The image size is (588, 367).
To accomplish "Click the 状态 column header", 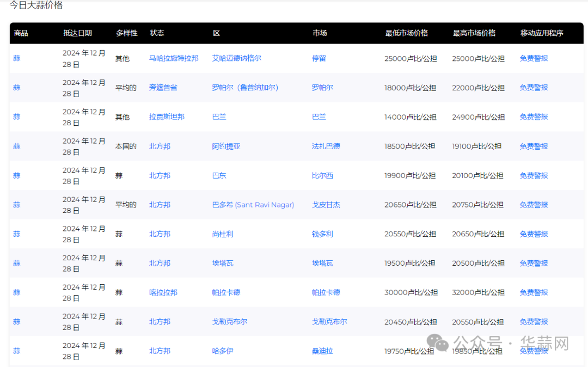I will click(x=157, y=33).
